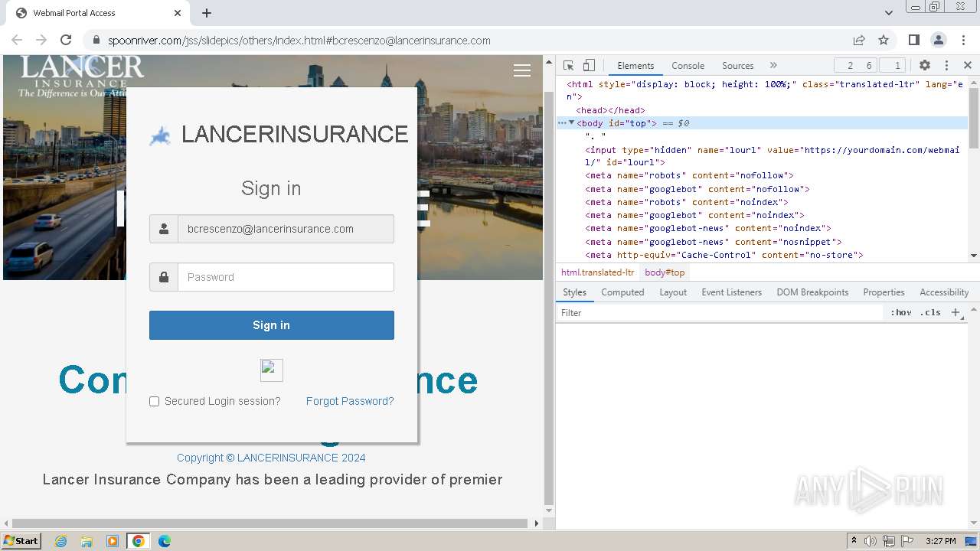
Task: Toggle the .cls element classes button
Action: [930, 312]
